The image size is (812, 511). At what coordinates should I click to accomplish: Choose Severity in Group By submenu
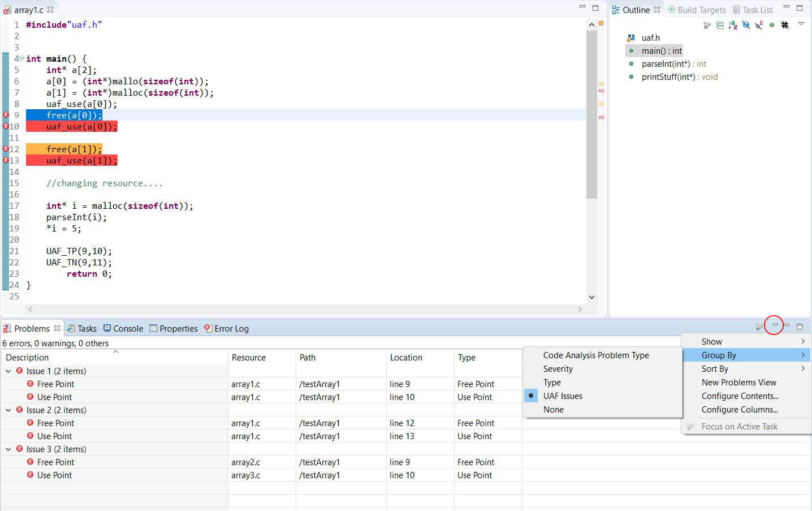[x=558, y=369]
